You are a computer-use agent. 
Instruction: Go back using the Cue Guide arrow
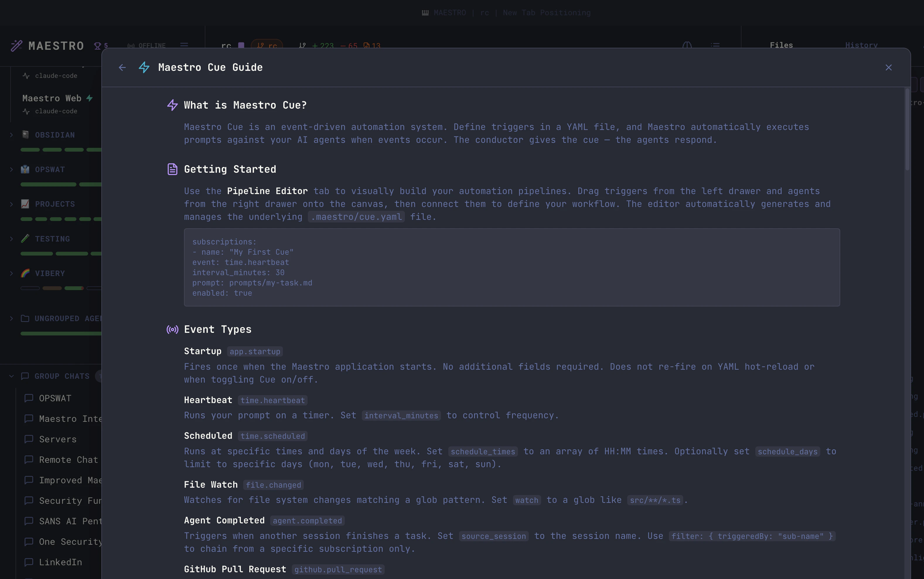coord(122,67)
